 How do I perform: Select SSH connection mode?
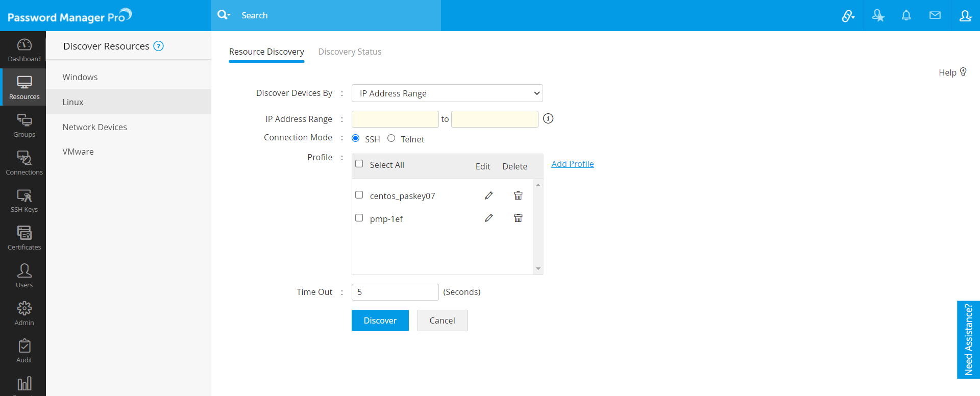pos(356,138)
